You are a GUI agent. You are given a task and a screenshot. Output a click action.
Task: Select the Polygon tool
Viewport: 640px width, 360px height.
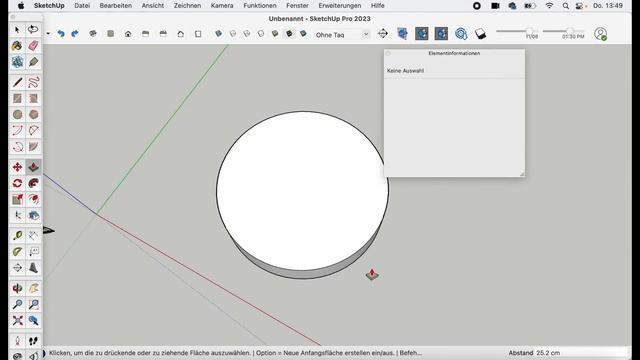tap(33, 114)
